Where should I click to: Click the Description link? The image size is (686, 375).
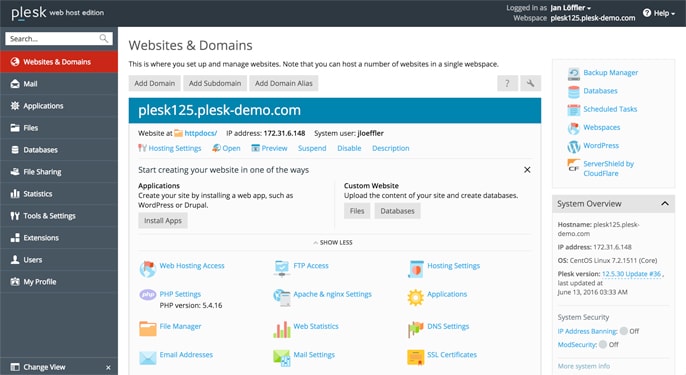tap(391, 148)
